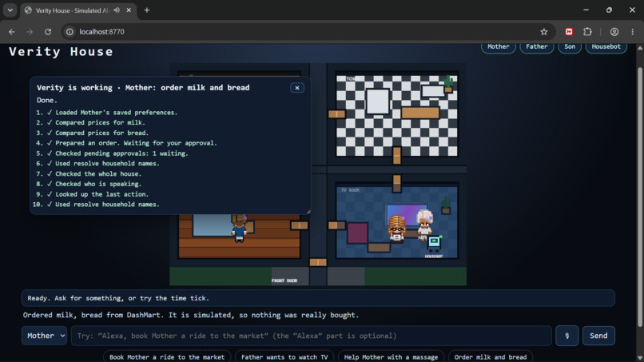Click the working panel resize handle
644x362 pixels.
tap(308, 212)
